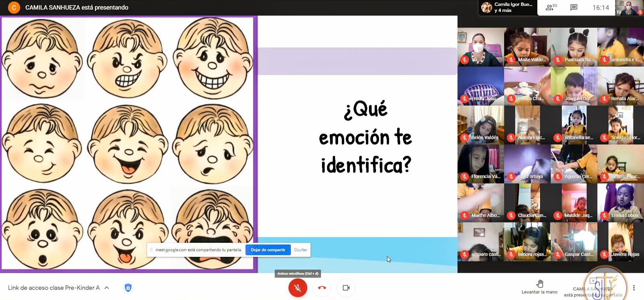The image size is (644, 300).
Task: Select Javiera Rojas video tile
Action: coord(621,242)
